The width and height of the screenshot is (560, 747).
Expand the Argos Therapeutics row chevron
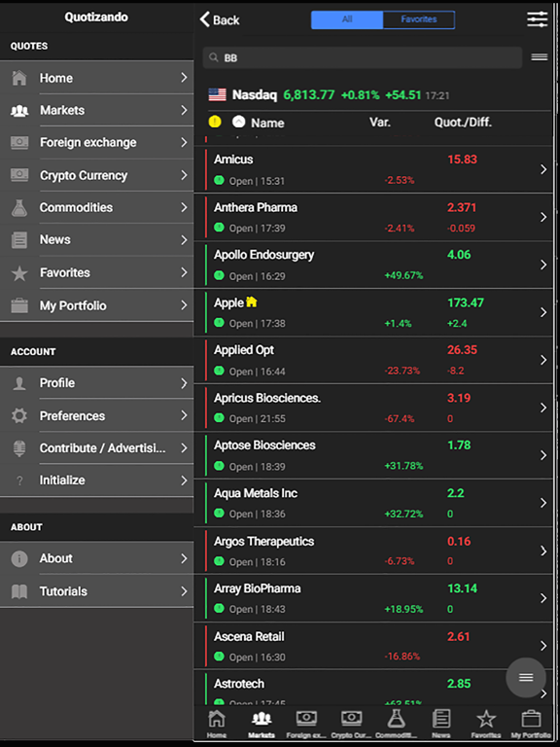pos(543,551)
